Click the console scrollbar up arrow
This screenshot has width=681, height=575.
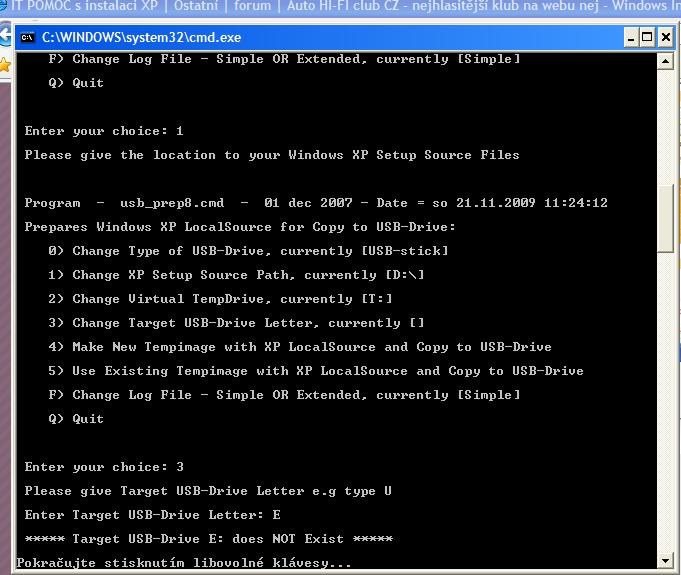[x=666, y=59]
